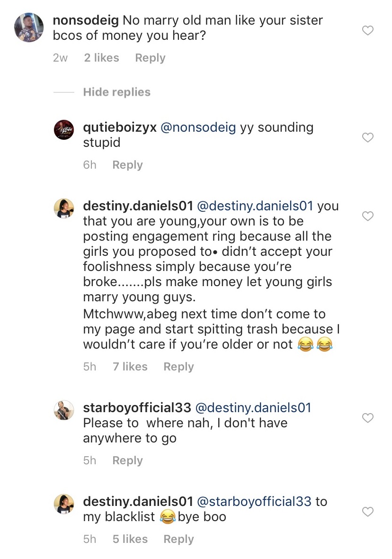This screenshot has height=559, width=392.
Task: Open nonsodeig's profile picture
Action: coord(29,27)
